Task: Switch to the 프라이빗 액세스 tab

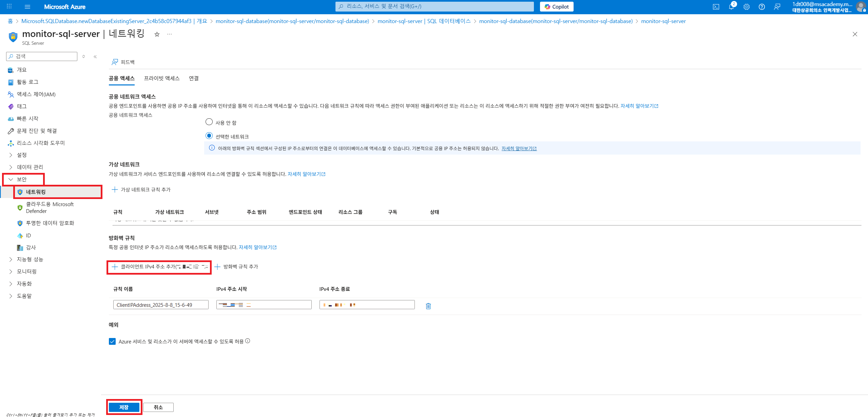Action: 161,78
